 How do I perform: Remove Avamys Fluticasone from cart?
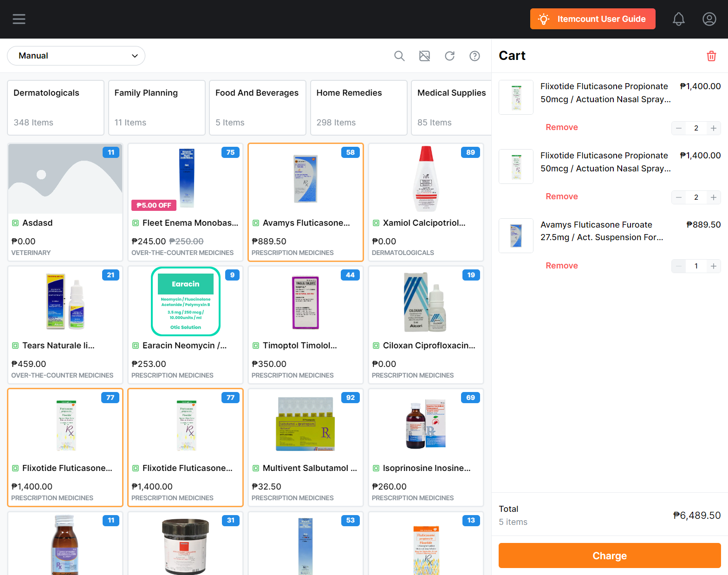coord(562,266)
